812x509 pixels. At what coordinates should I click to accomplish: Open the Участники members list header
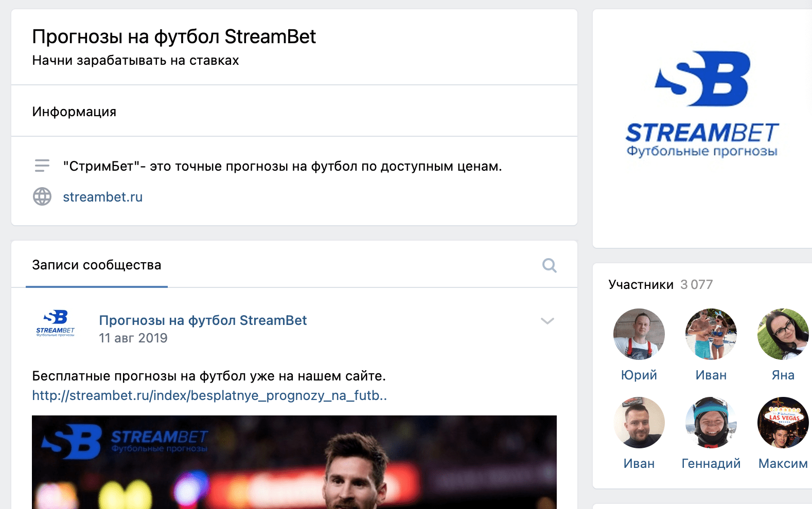pos(641,284)
